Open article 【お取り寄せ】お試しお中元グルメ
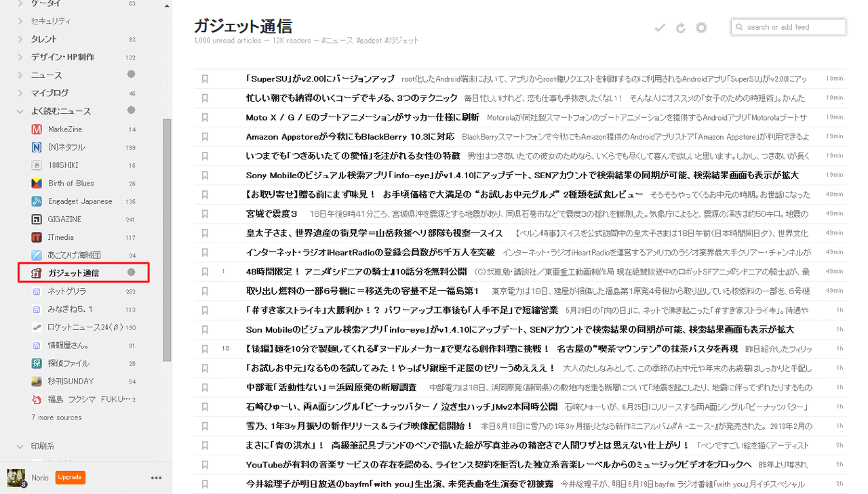This screenshot has width=868, height=494. click(x=444, y=194)
